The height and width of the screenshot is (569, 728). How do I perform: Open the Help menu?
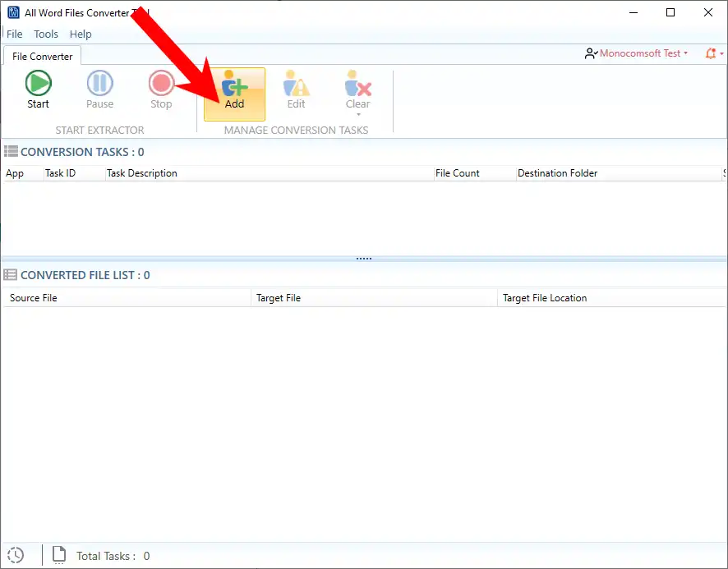click(x=81, y=34)
